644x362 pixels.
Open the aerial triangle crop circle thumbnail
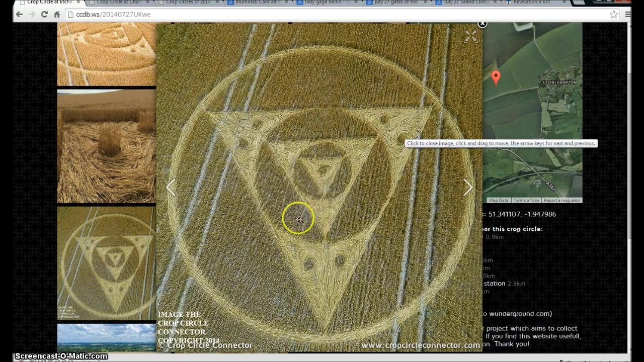(107, 263)
